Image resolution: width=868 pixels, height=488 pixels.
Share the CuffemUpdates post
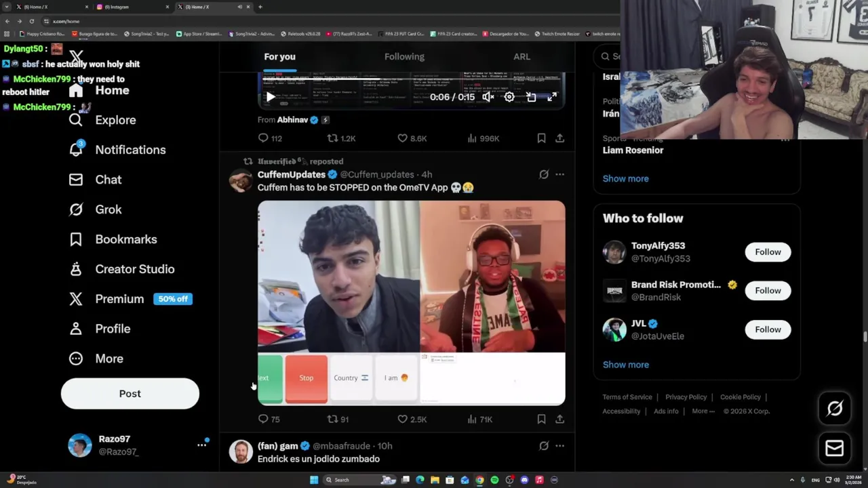(x=559, y=420)
